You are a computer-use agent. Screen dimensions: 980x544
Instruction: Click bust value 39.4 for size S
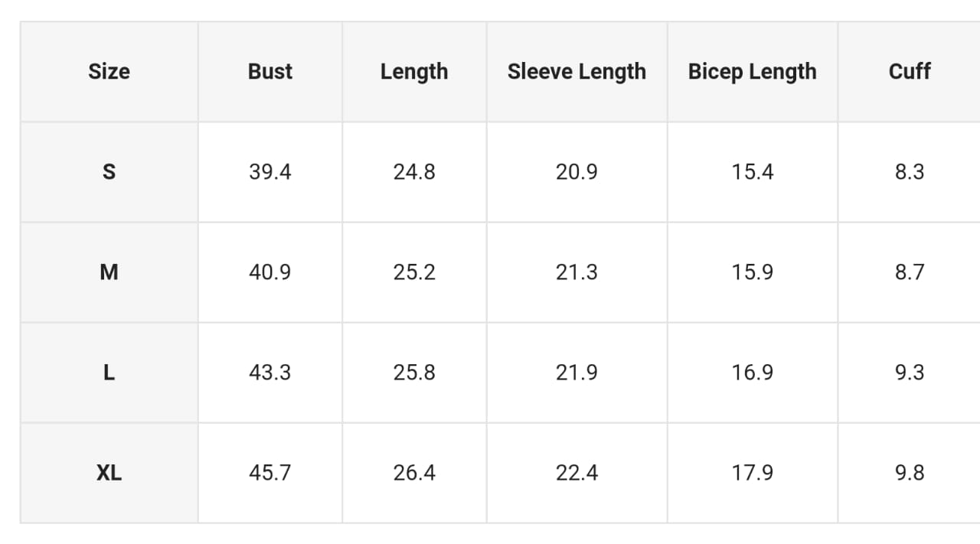(x=270, y=172)
